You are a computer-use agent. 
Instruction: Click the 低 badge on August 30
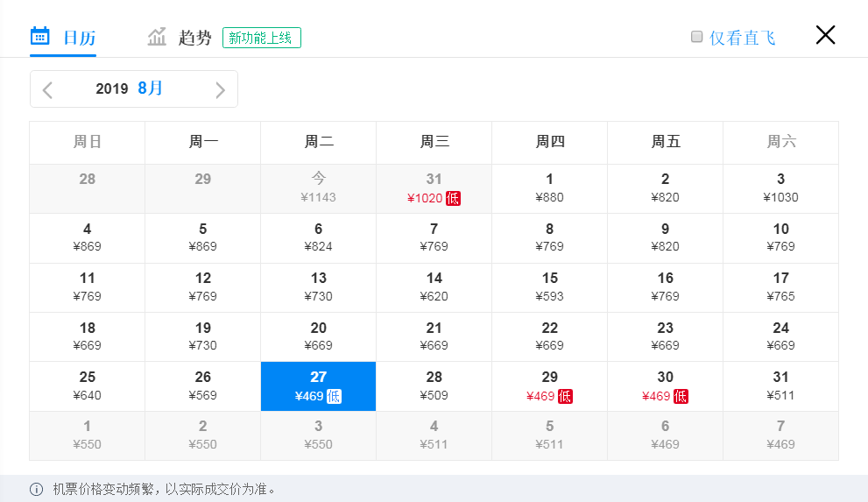[681, 396]
